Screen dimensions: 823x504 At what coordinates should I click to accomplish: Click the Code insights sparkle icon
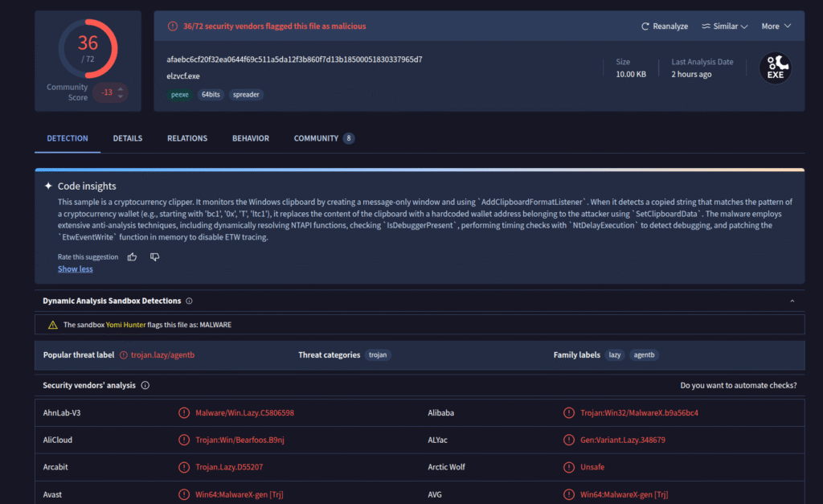click(48, 186)
